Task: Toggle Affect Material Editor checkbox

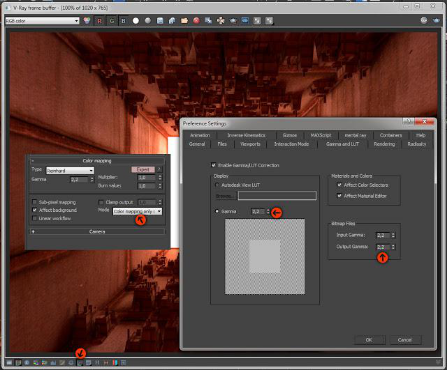Action: click(340, 196)
